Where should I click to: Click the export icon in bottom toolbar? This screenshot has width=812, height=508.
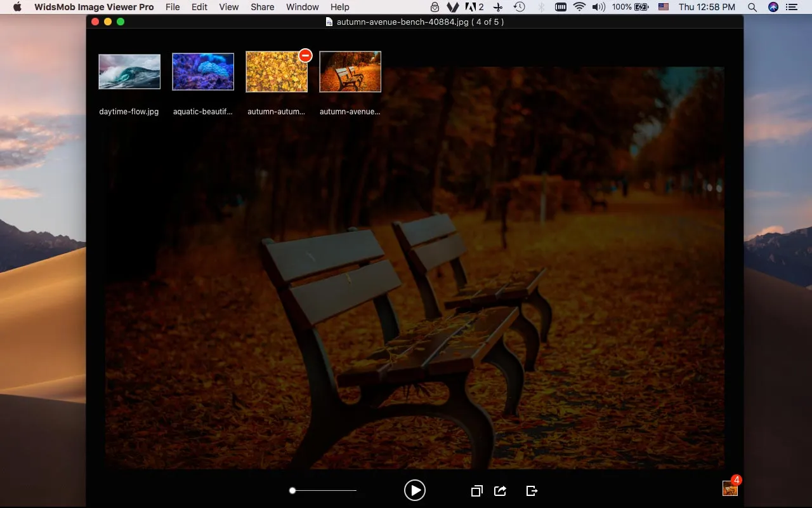(532, 491)
